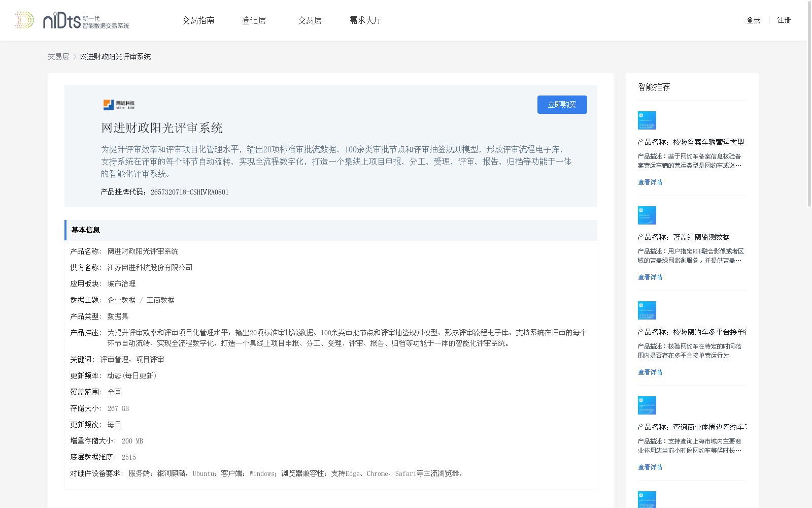Click the 200 MB incremental storage value
812x508 pixels.
point(132,441)
